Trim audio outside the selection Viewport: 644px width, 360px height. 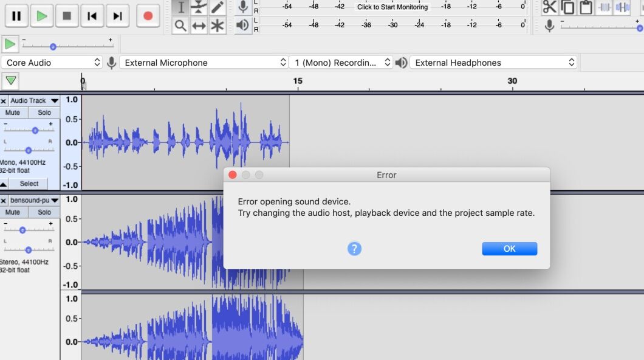point(604,8)
